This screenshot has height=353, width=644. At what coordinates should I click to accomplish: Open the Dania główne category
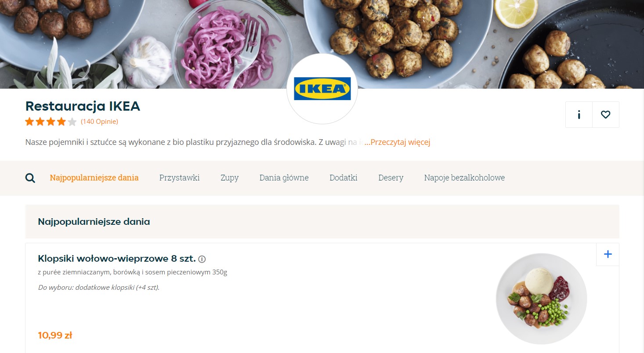click(284, 178)
